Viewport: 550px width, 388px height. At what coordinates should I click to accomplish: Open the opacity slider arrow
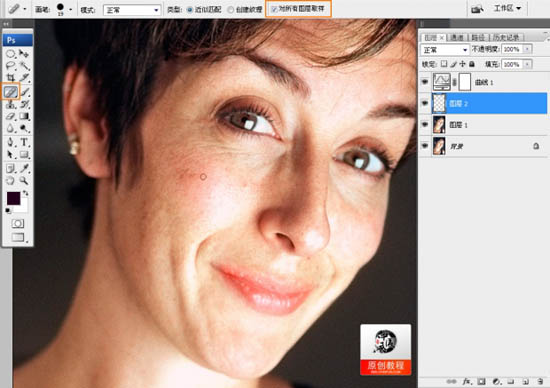click(527, 49)
